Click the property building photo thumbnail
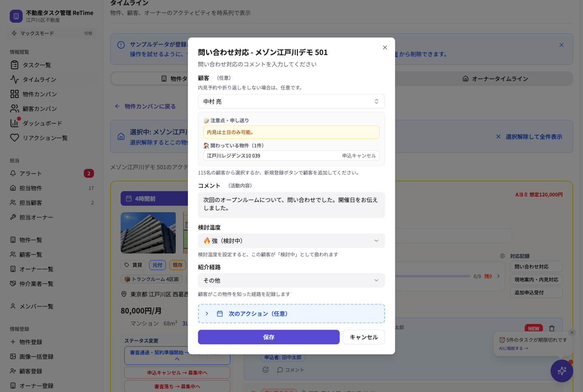583x392 pixels. [148, 233]
